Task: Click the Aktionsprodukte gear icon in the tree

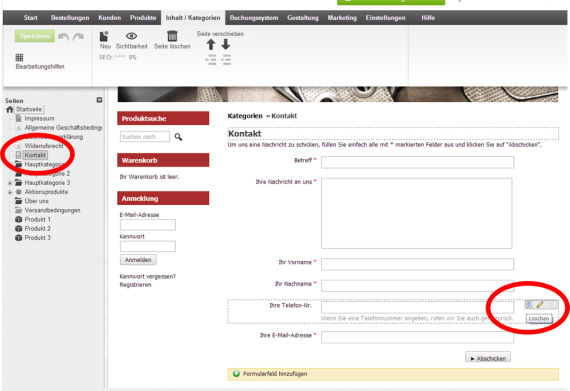Action: (x=19, y=192)
